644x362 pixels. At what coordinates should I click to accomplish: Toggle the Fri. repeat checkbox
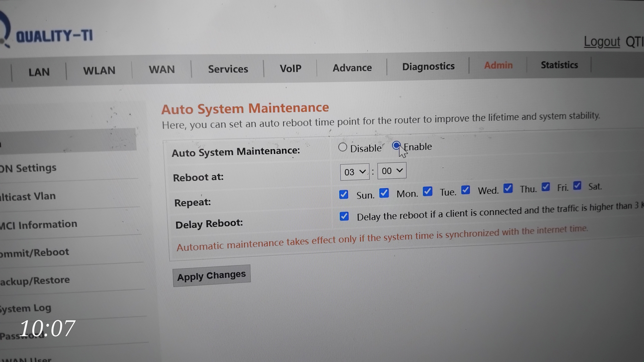(546, 187)
